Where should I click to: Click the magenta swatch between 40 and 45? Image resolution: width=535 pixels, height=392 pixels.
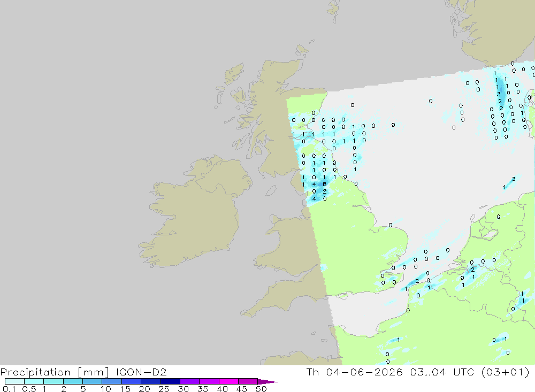coord(228,381)
